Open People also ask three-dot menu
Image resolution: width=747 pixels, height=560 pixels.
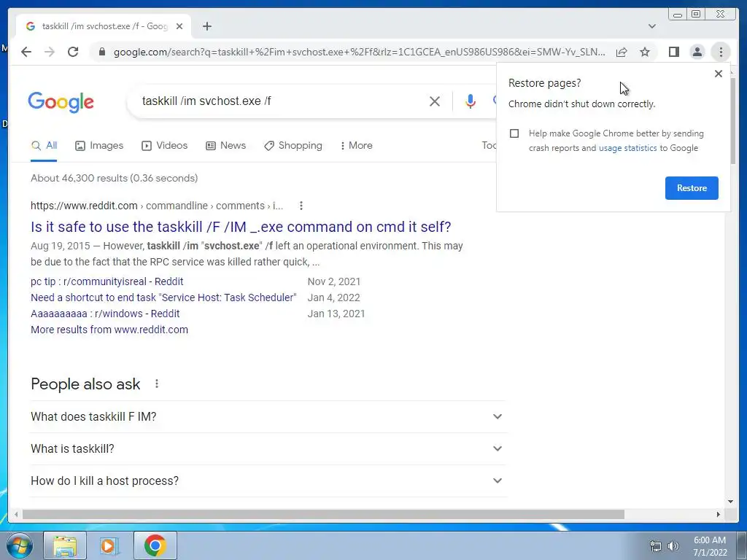click(x=157, y=384)
